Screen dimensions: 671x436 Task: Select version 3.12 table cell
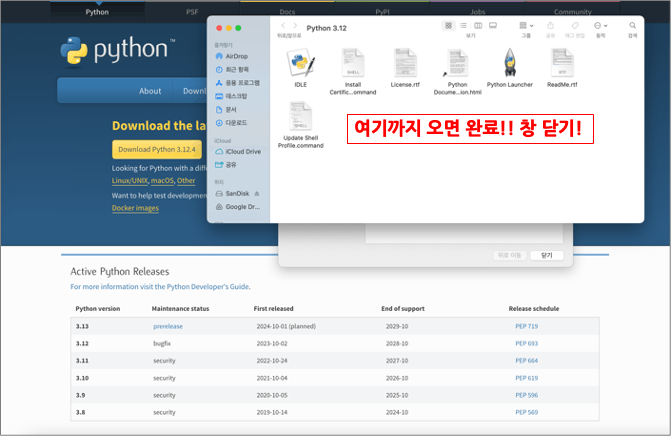[x=82, y=344]
